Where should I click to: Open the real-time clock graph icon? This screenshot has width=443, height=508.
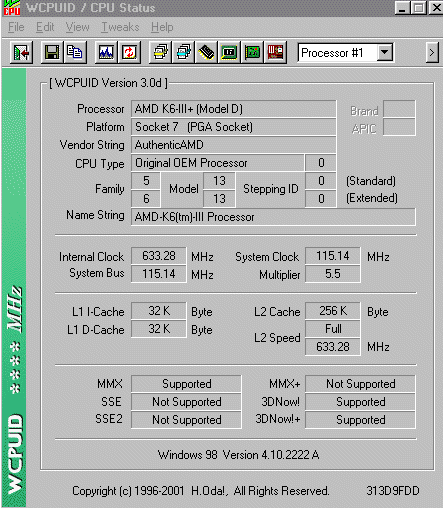(106, 53)
